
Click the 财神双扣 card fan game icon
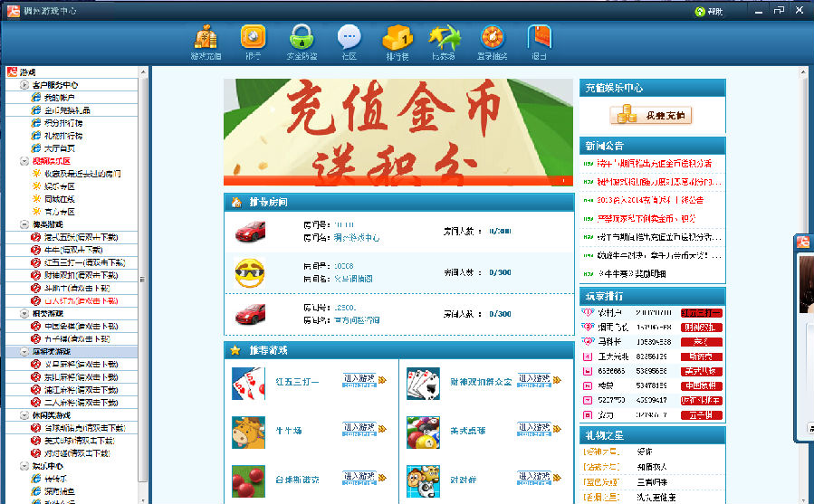423,383
